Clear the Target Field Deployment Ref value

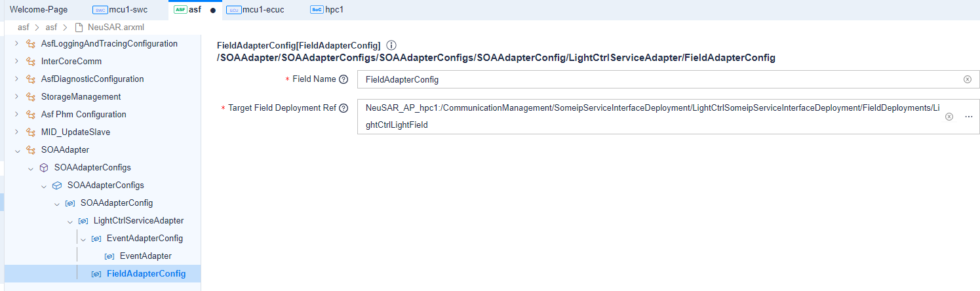949,117
